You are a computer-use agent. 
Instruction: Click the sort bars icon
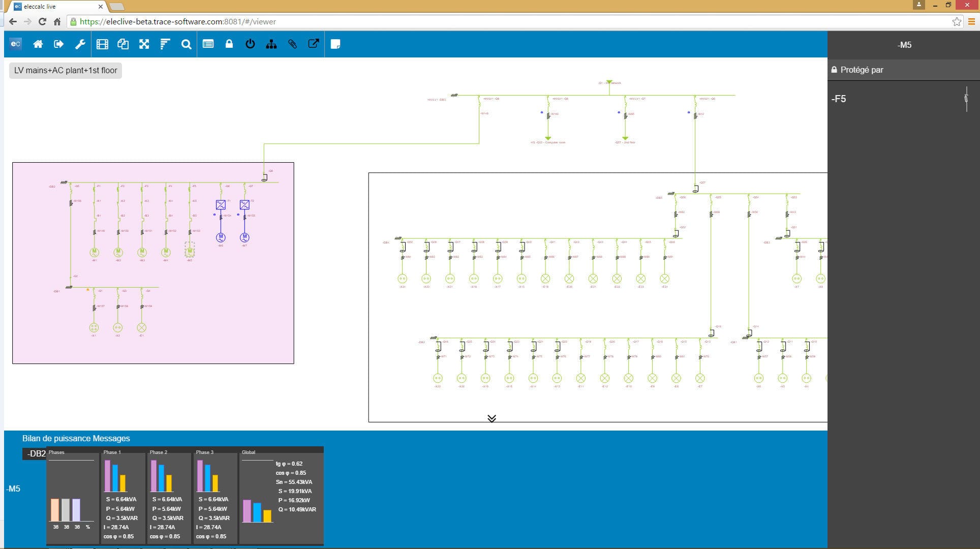(165, 44)
